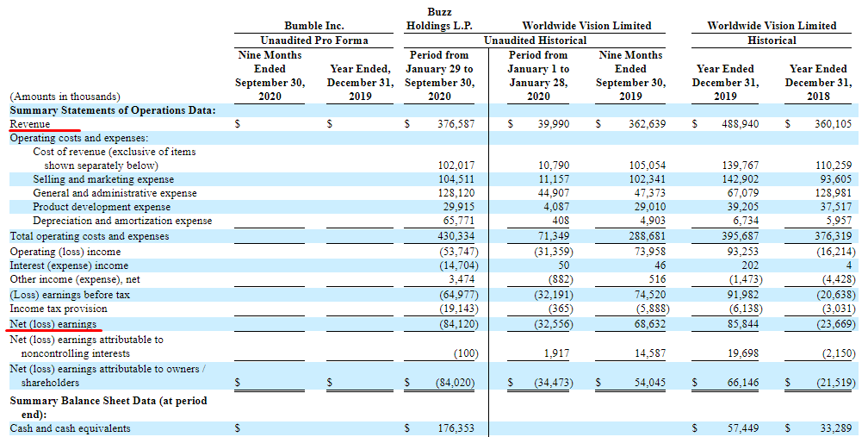Image resolution: width=868 pixels, height=437 pixels.
Task: Click Income tax provision label
Action: 59,309
